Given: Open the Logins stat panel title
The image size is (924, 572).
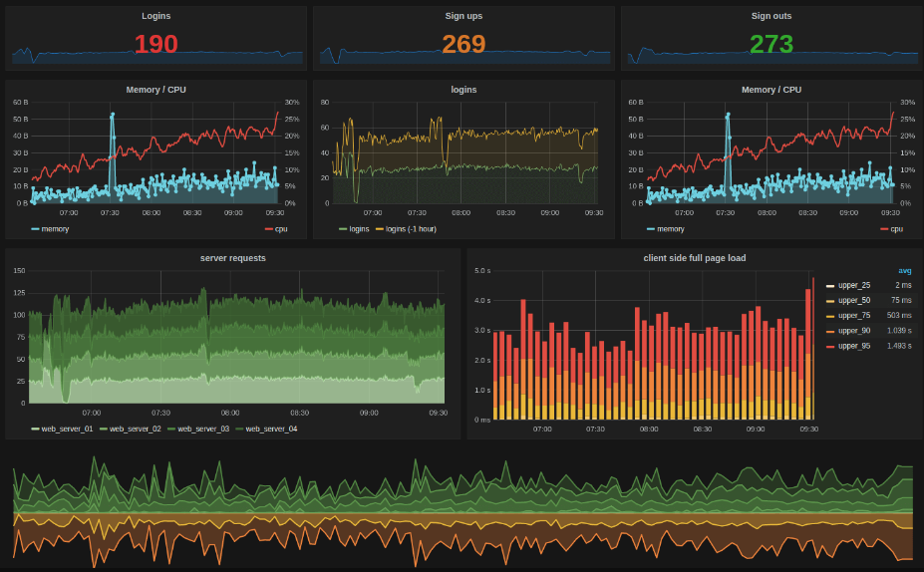Looking at the screenshot, I should tap(155, 16).
